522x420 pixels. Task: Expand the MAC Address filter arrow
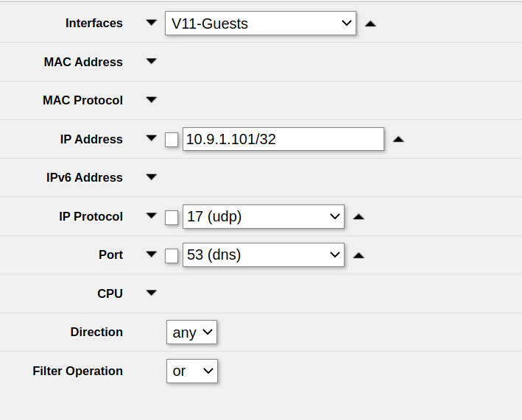[x=152, y=62]
